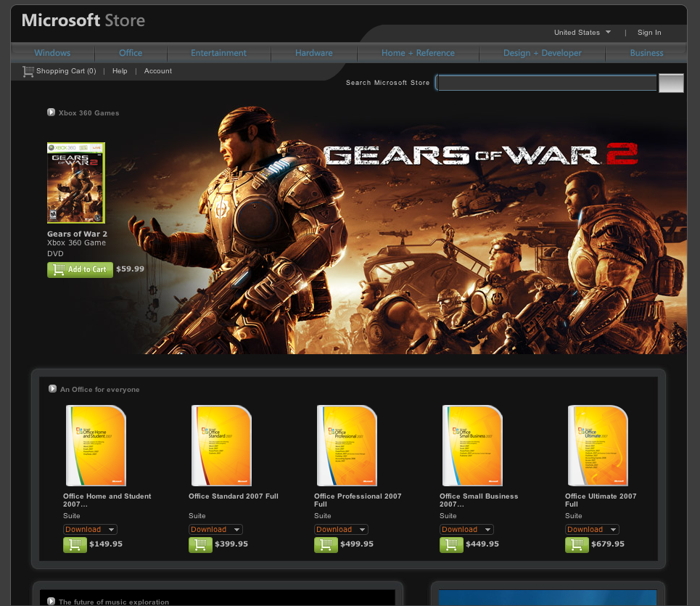Click the Help link
Image resolution: width=700 pixels, height=606 pixels.
(x=120, y=71)
